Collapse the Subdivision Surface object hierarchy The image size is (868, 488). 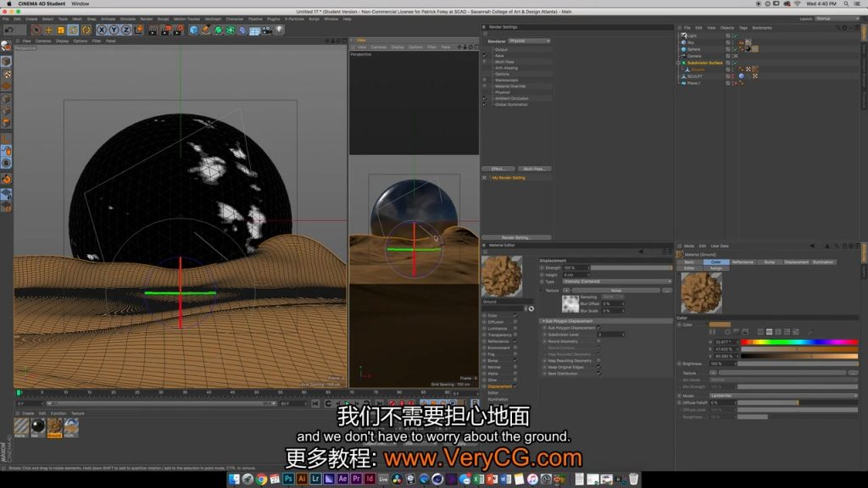click(679, 63)
